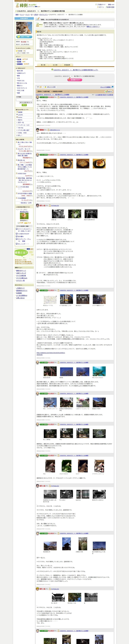Jump via スレッドの最後へ link
The height and width of the screenshot is (644, 129).
106,87
